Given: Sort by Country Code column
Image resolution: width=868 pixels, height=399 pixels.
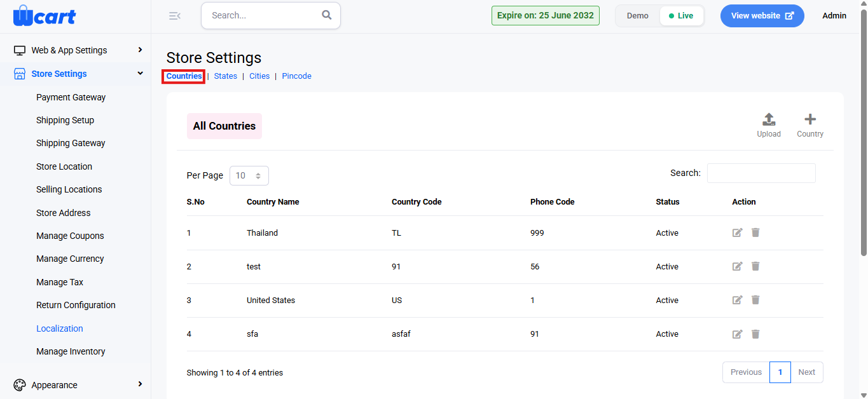Looking at the screenshot, I should pyautogui.click(x=417, y=202).
